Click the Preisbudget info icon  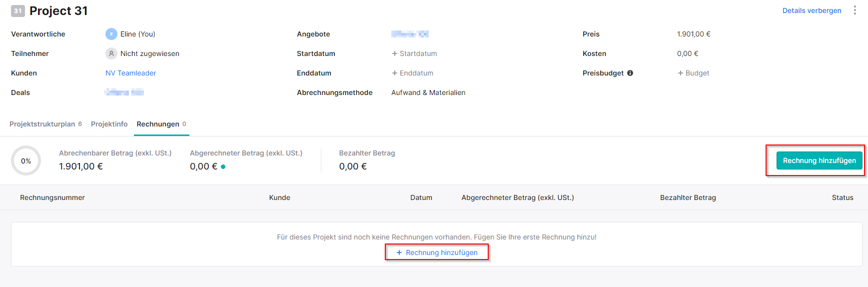pyautogui.click(x=630, y=73)
